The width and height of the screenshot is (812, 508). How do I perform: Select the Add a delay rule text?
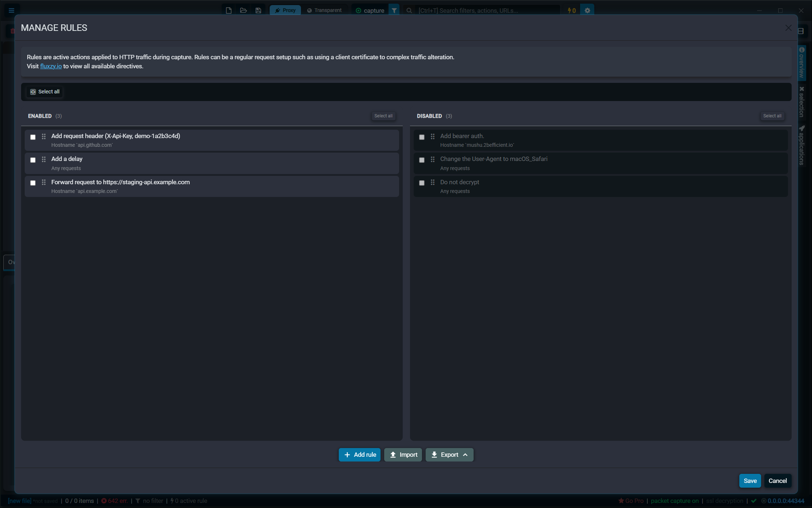click(67, 159)
